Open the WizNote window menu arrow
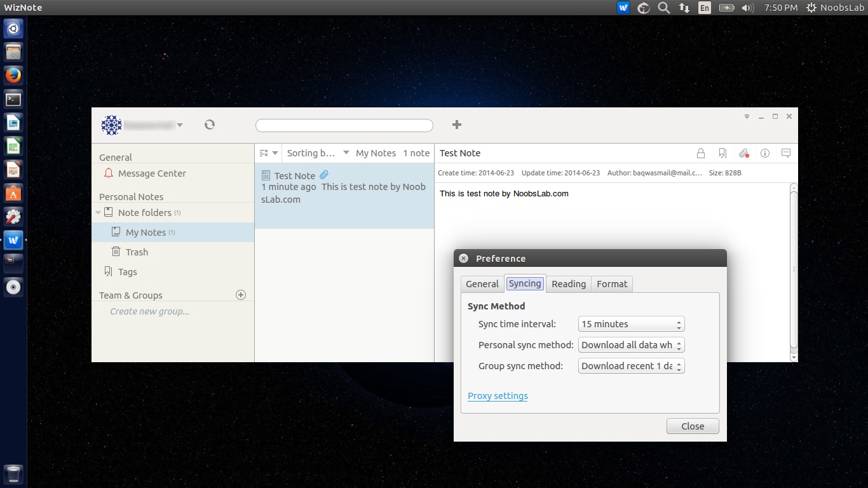The image size is (868, 488). coord(747,116)
